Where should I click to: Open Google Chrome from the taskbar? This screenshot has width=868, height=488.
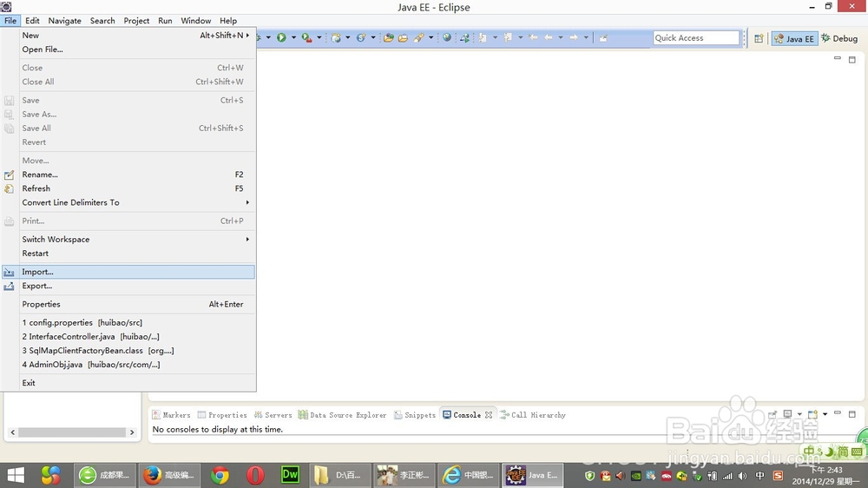(220, 475)
